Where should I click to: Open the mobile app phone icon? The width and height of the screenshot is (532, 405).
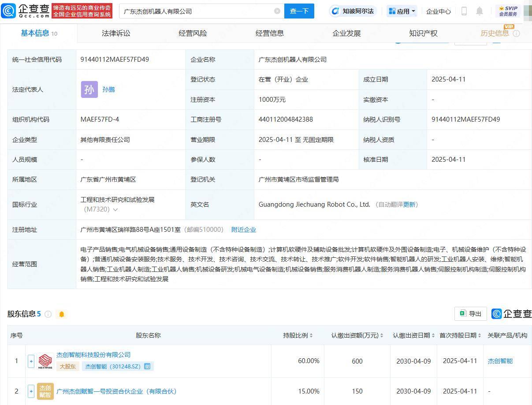[464, 11]
